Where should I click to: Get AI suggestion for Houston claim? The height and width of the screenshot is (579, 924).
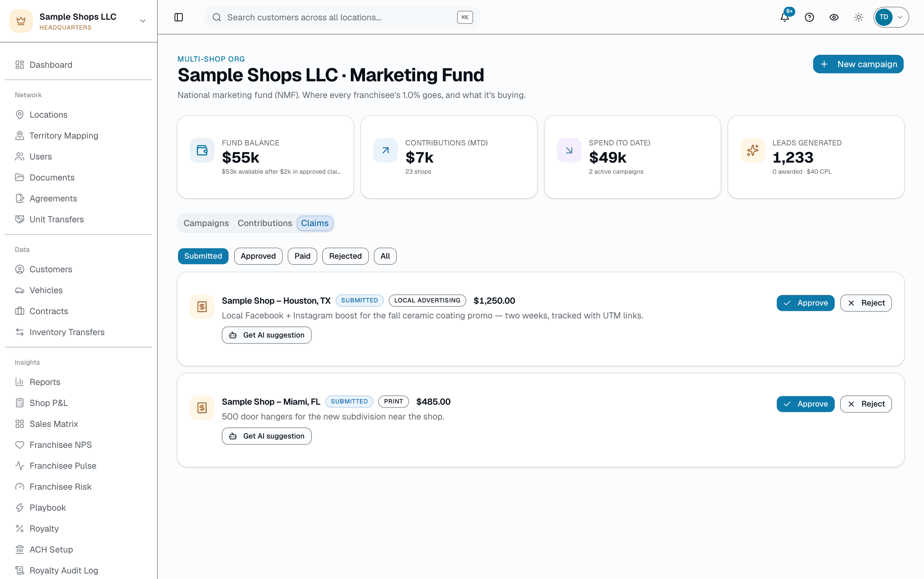point(266,335)
